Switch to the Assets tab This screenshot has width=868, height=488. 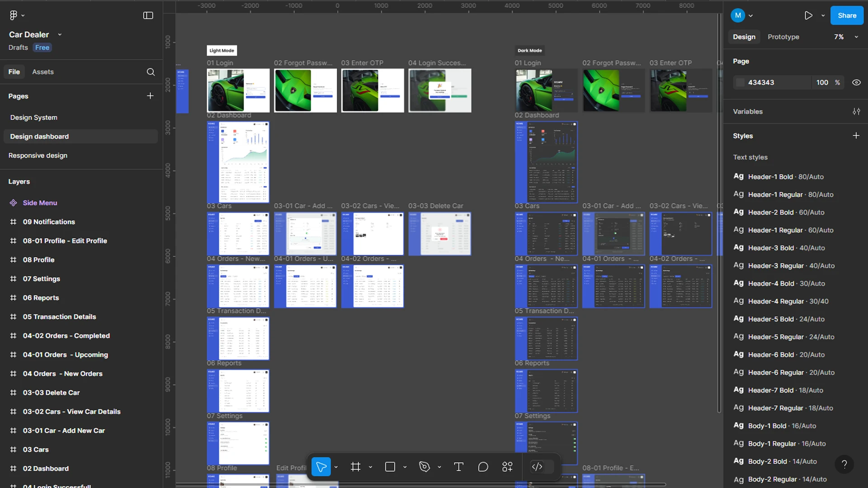tap(42, 72)
